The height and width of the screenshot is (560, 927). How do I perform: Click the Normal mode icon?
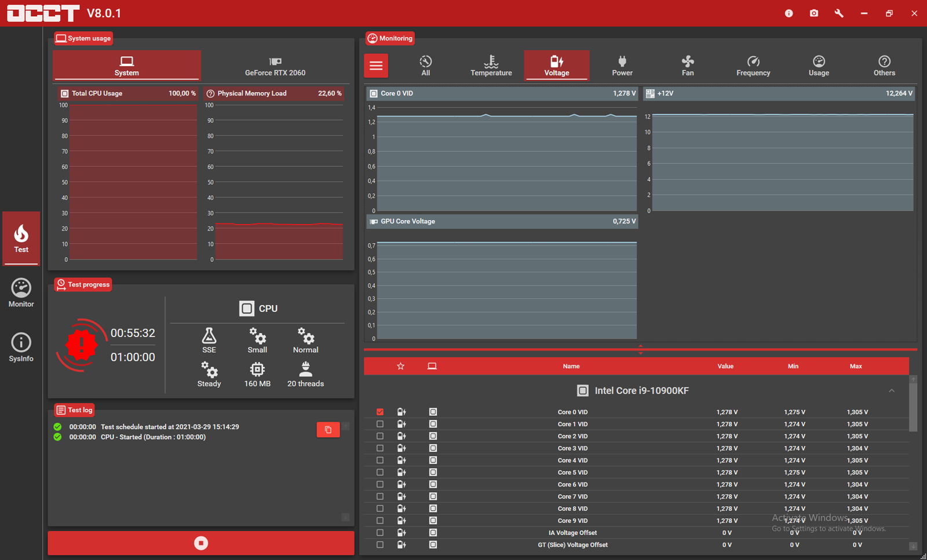tap(305, 341)
